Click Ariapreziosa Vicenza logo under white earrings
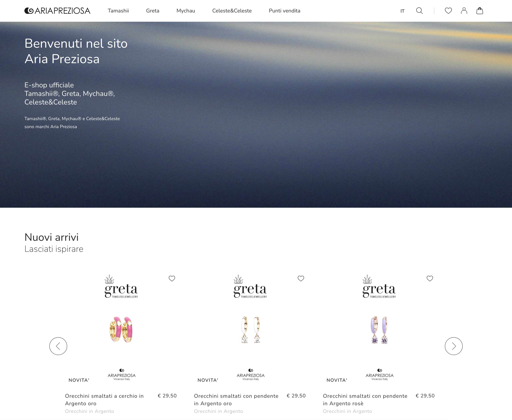Image resolution: width=512 pixels, height=420 pixels. pyautogui.click(x=251, y=374)
